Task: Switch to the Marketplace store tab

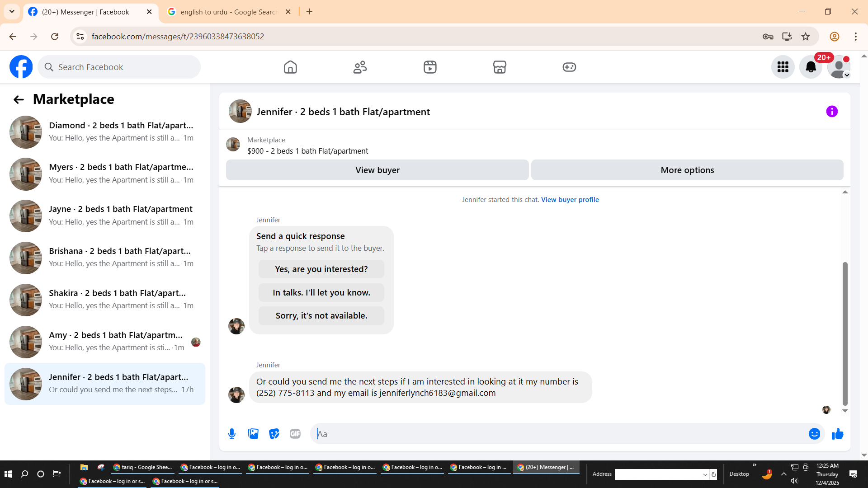Action: (x=500, y=67)
